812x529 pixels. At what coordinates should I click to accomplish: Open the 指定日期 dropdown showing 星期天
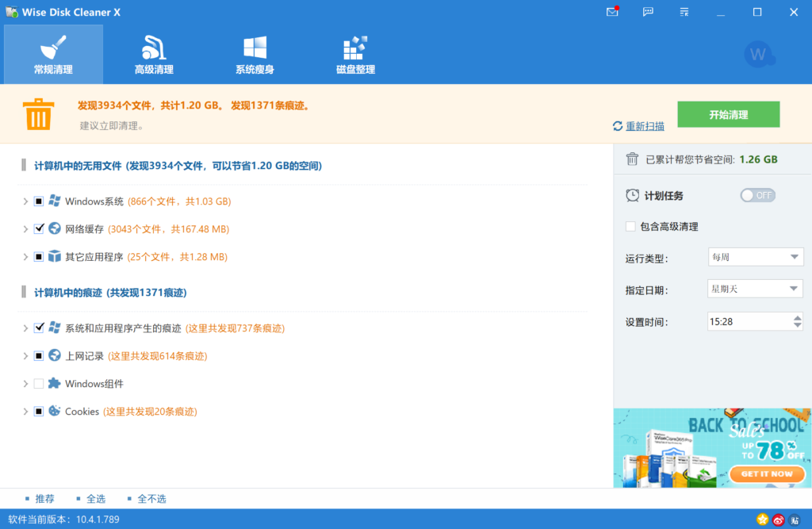(755, 289)
